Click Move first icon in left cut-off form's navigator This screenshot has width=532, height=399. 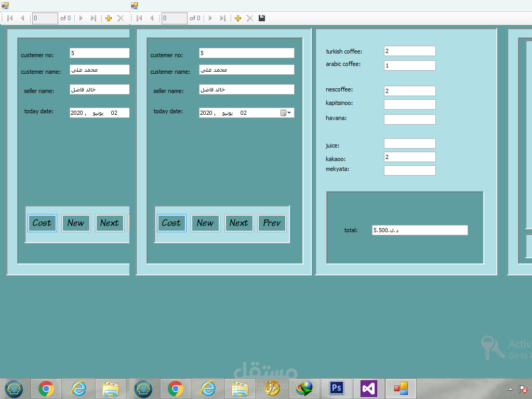pos(10,18)
